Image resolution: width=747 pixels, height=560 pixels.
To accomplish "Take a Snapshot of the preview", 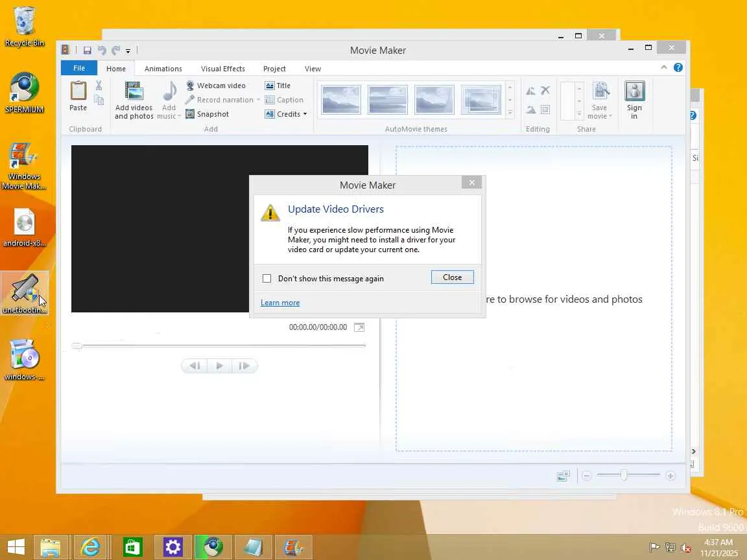I will 207,114.
